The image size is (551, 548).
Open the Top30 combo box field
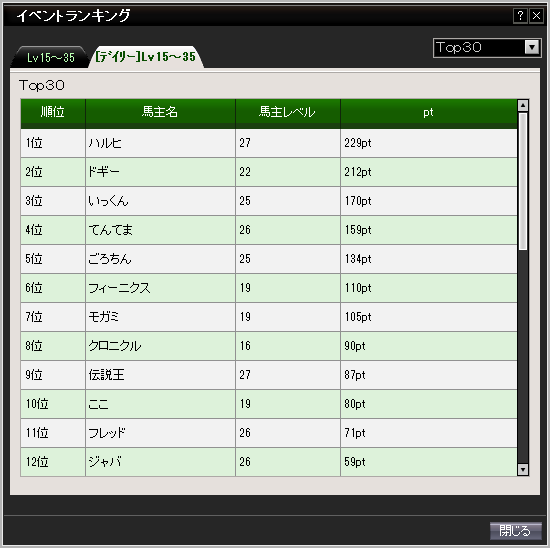(487, 47)
